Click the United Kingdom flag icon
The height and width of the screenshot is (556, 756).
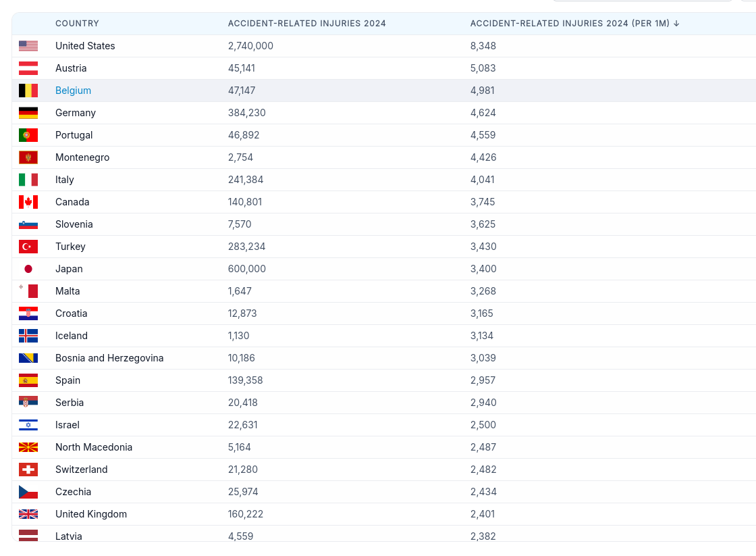tap(28, 514)
